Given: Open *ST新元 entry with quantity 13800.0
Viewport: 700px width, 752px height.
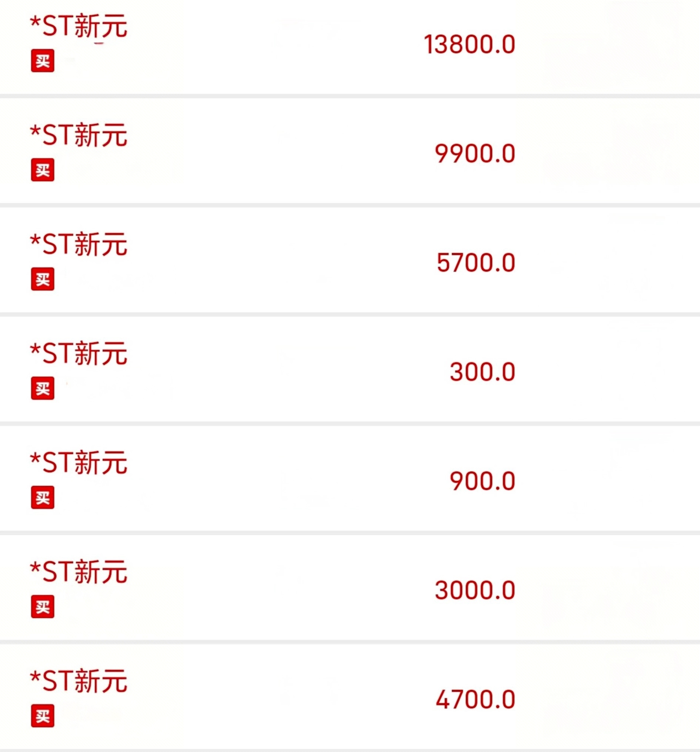Looking at the screenshot, I should (350, 47).
